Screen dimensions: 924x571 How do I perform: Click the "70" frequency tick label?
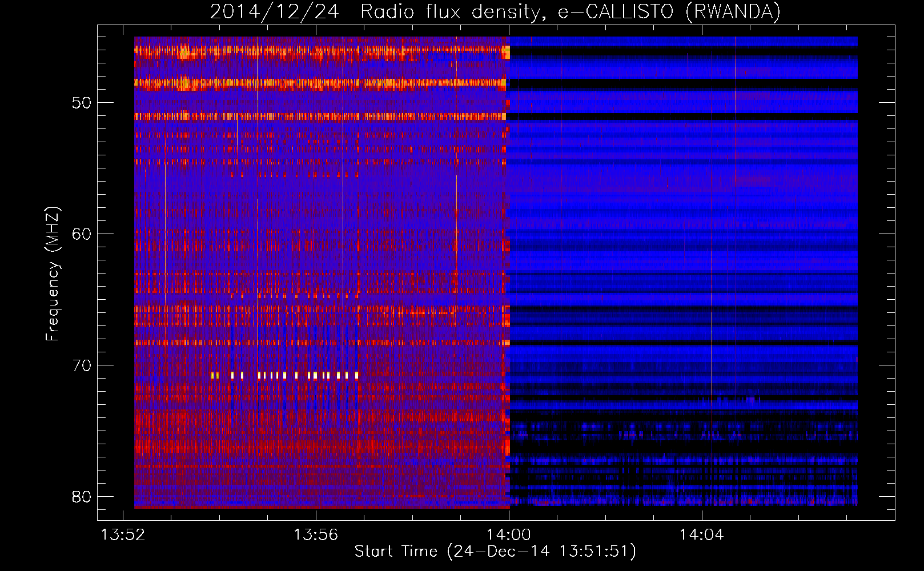[x=82, y=365]
